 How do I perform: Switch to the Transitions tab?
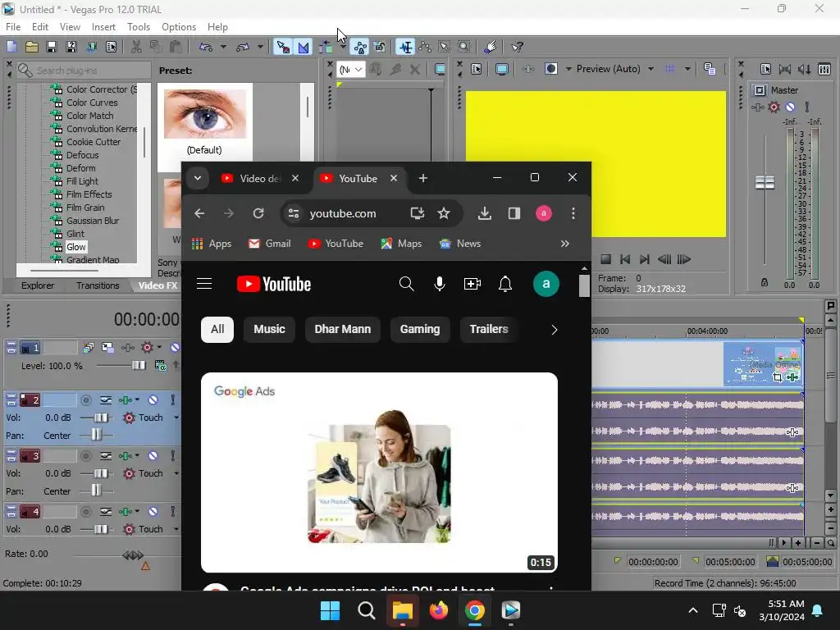98,285
